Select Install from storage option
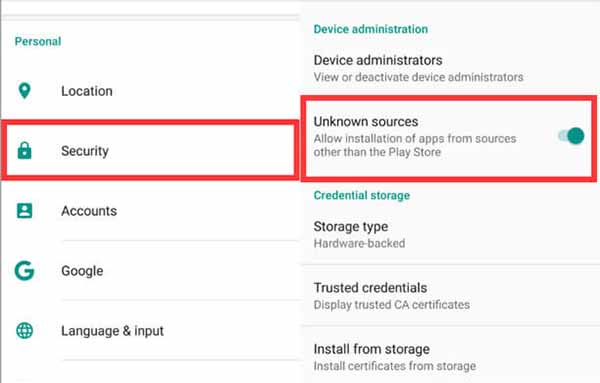The height and width of the screenshot is (383, 600). 451,357
